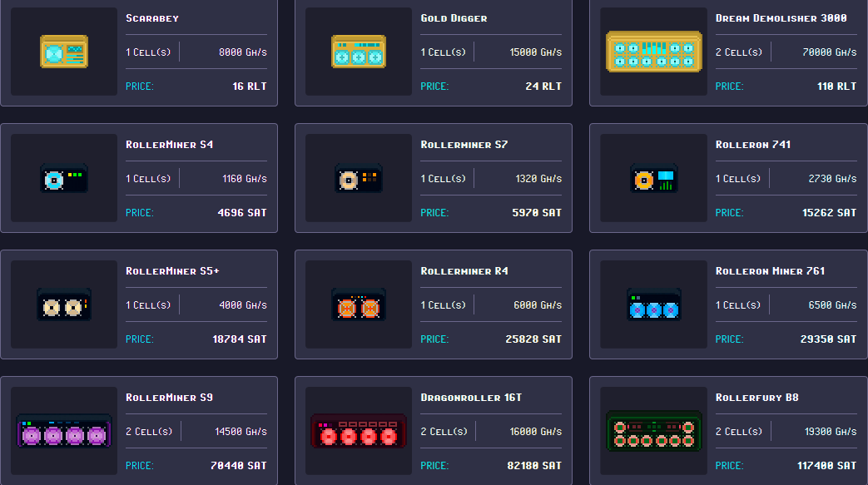Viewport: 868px width, 485px height.
Task: Click the 16 RLT price
Action: click(x=250, y=87)
